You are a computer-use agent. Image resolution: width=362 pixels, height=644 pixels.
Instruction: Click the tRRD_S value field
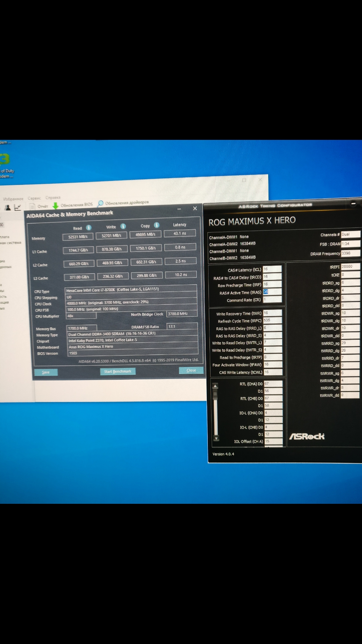(273, 335)
